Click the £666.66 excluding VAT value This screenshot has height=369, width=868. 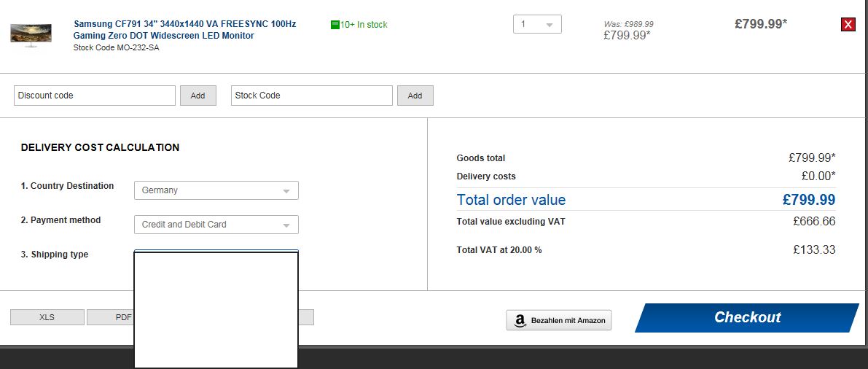814,222
